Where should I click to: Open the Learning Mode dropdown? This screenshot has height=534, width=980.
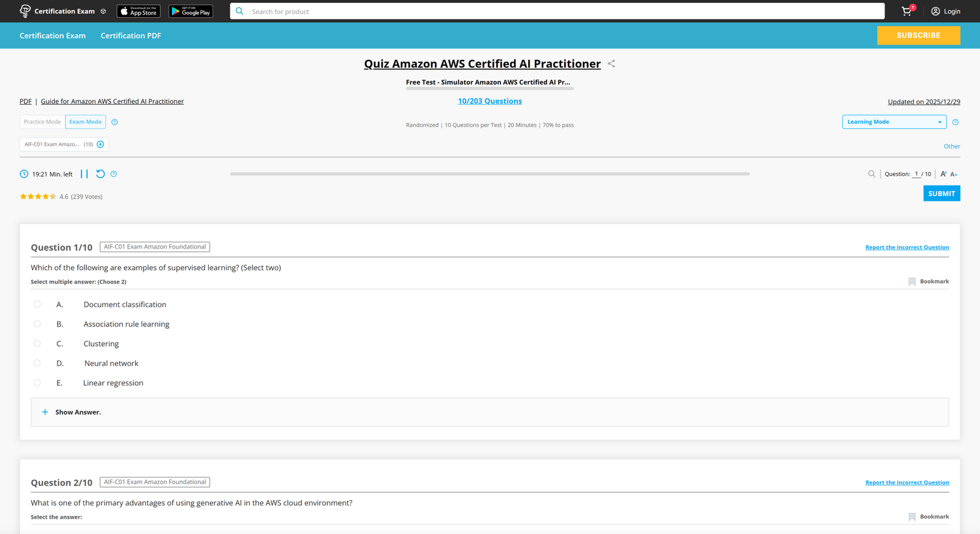click(894, 122)
